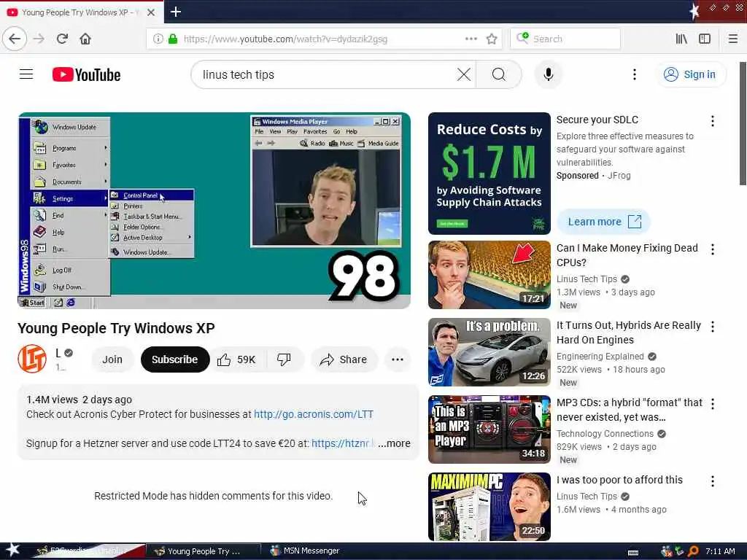Reload the page with the refresh icon
This screenshot has width=747, height=560.
click(x=63, y=39)
